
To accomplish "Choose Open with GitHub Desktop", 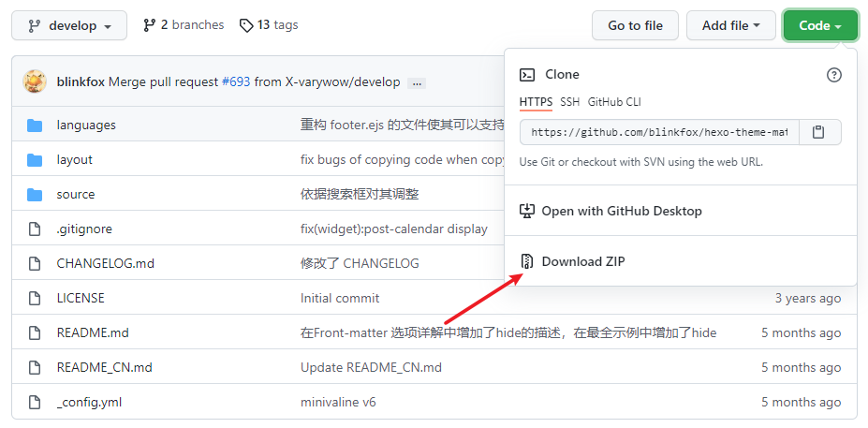I will [622, 211].
